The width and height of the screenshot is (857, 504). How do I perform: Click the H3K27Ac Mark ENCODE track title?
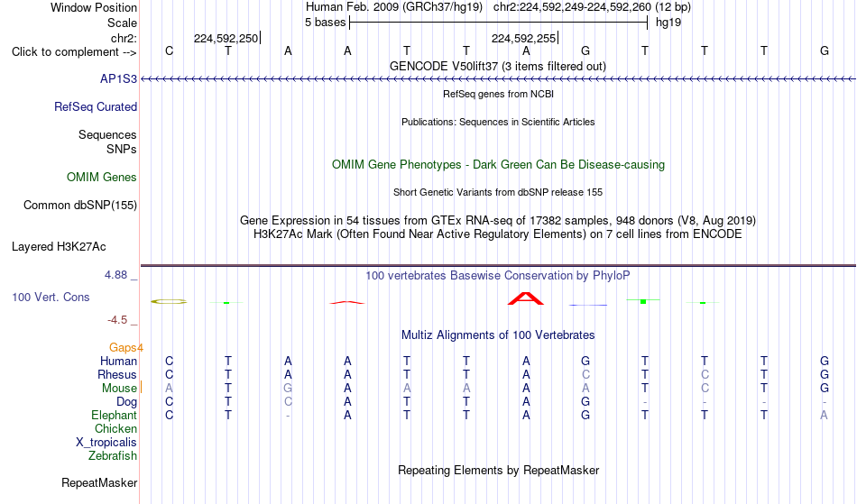pos(498,234)
